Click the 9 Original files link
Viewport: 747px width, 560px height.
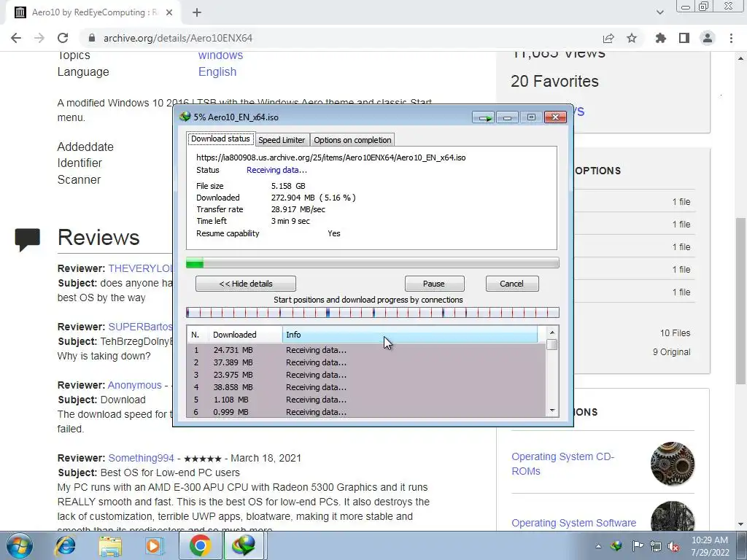coord(671,352)
